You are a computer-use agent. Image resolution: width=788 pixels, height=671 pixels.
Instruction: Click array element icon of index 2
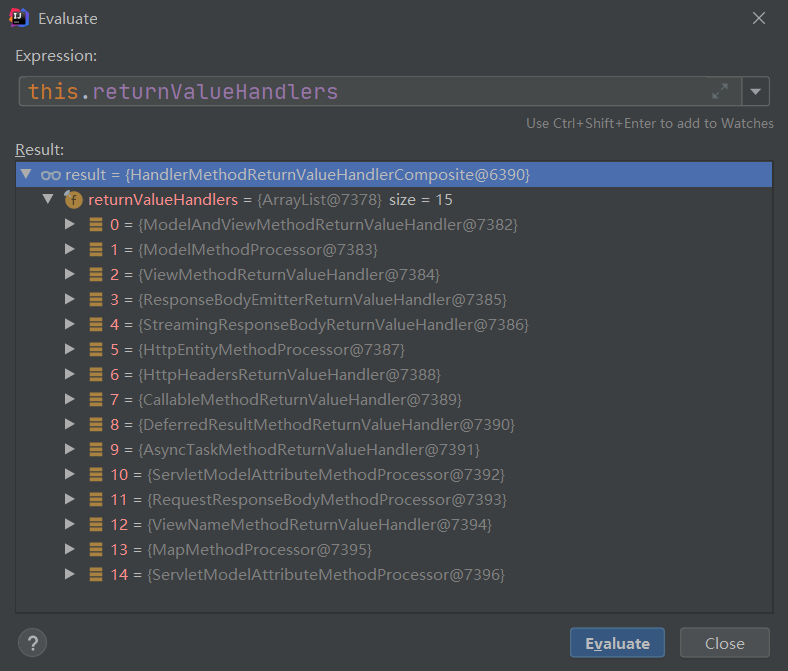(96, 274)
